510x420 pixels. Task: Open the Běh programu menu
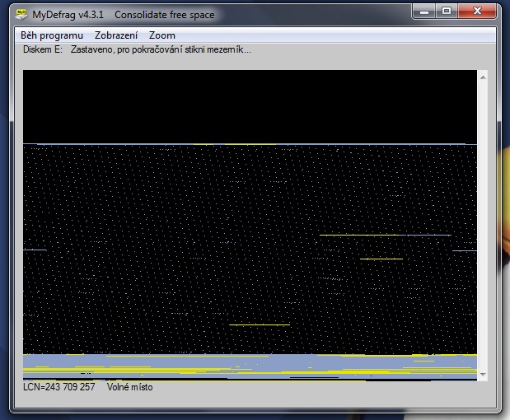click(52, 35)
